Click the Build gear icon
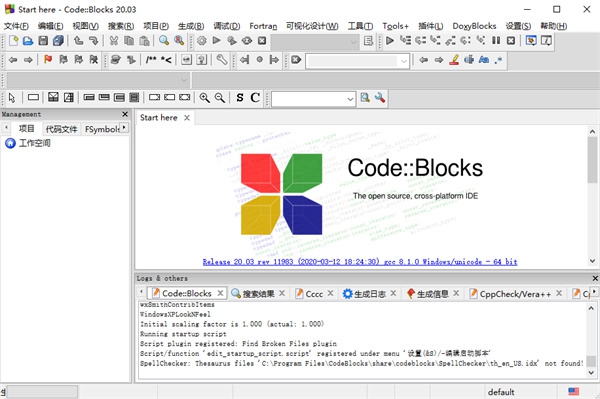The height and width of the screenshot is (399, 600). click(x=202, y=41)
